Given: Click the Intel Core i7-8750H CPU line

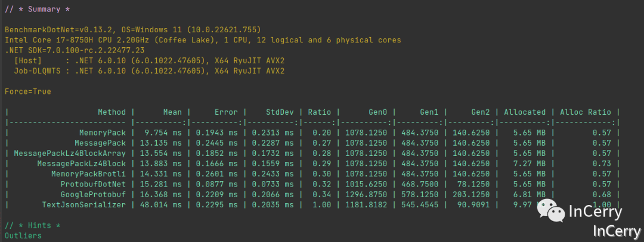Looking at the screenshot, I should pyautogui.click(x=203, y=41).
